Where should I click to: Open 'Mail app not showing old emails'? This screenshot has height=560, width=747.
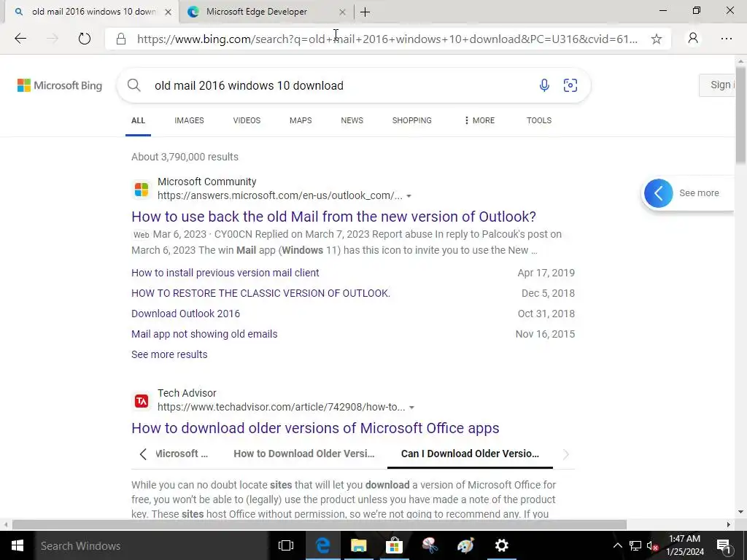coord(204,334)
